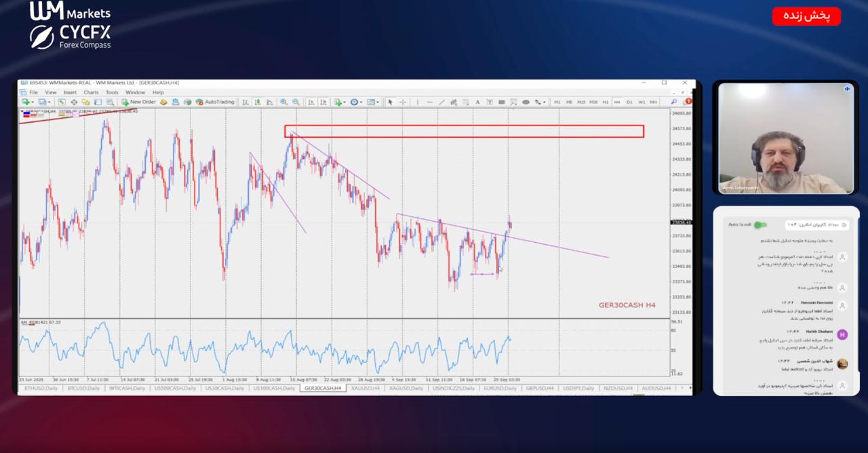The height and width of the screenshot is (453, 868).
Task: Open the Charts menu
Action: (x=91, y=92)
